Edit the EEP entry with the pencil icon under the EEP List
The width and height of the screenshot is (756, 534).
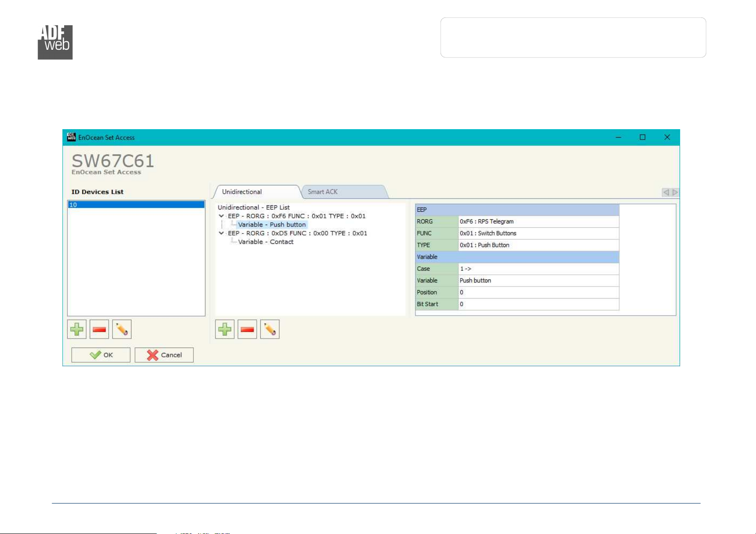pos(270,330)
